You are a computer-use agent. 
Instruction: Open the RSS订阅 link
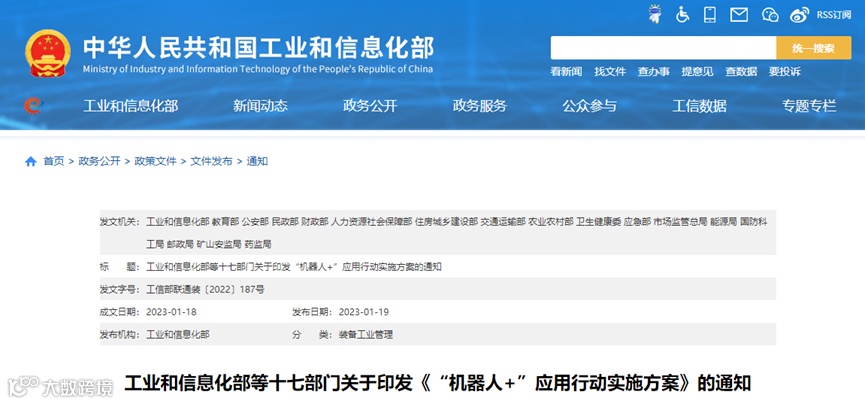click(834, 15)
